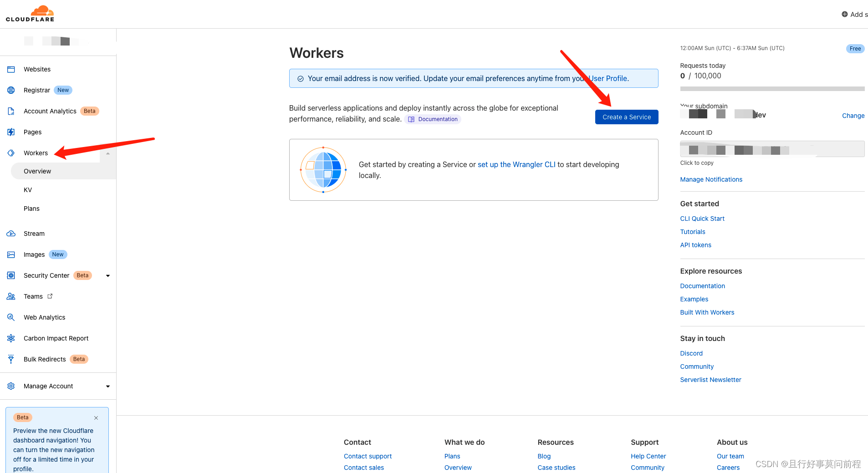
Task: Open Our team footer link
Action: point(730,456)
